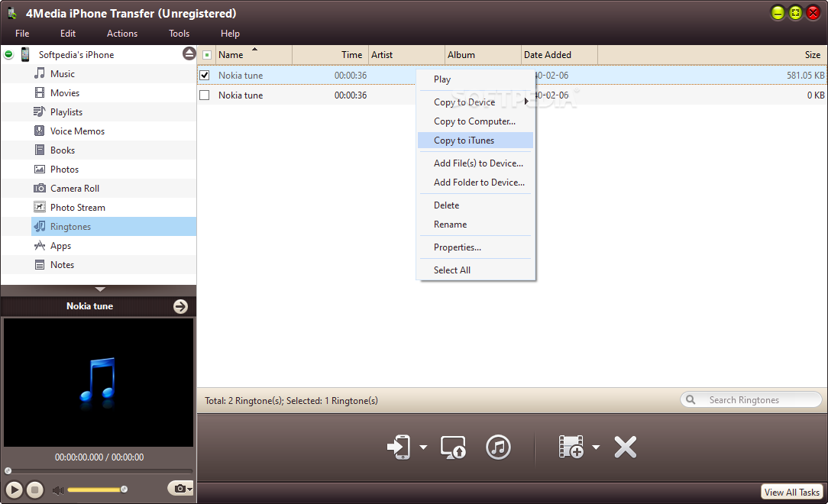The height and width of the screenshot is (504, 828).
Task: Click Copy to Computer toolbar icon
Action: [x=453, y=447]
